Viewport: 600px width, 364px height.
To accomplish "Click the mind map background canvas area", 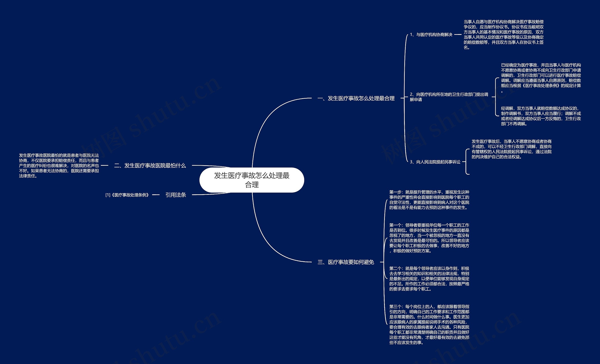I will coord(86,64).
